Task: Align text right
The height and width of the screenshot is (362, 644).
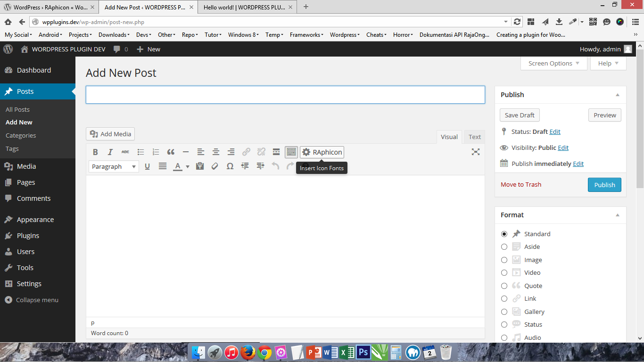Action: coord(231,152)
